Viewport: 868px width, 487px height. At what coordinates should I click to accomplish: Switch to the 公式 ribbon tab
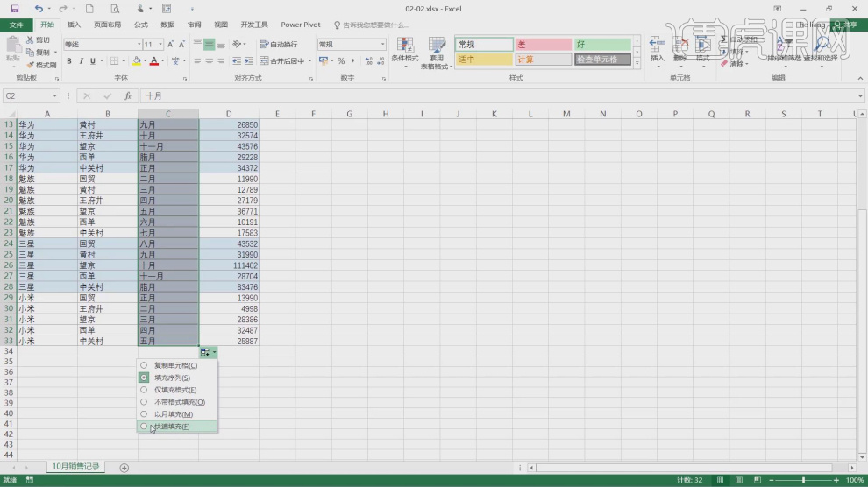pos(140,25)
